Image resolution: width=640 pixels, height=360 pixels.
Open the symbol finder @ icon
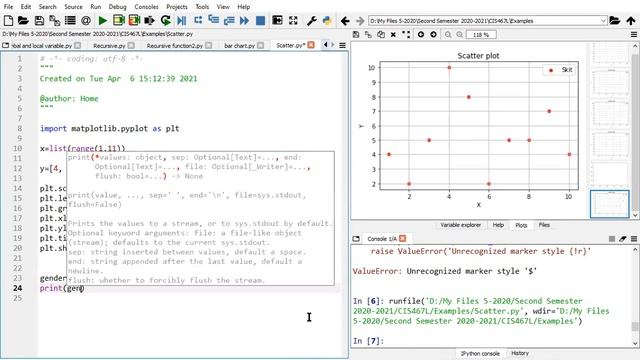[86, 20]
